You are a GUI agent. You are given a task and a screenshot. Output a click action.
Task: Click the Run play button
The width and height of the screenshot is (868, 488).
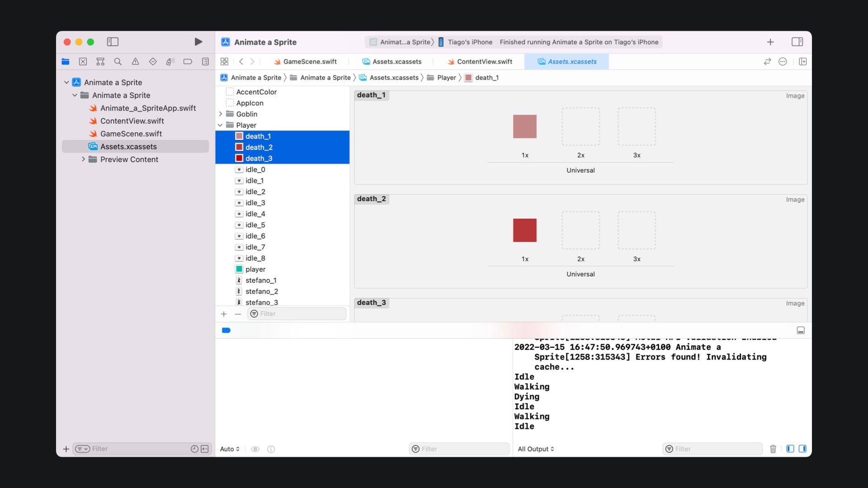198,42
